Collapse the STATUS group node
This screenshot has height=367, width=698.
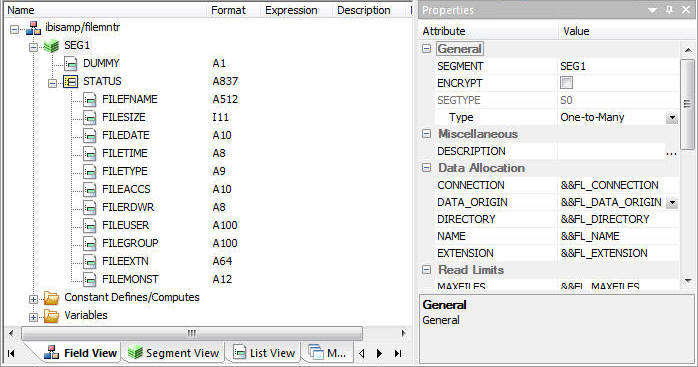tap(52, 83)
